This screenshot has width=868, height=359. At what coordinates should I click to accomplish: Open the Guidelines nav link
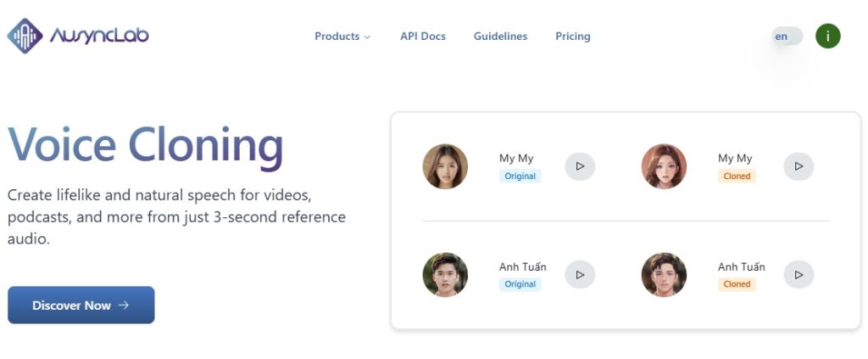(x=500, y=36)
